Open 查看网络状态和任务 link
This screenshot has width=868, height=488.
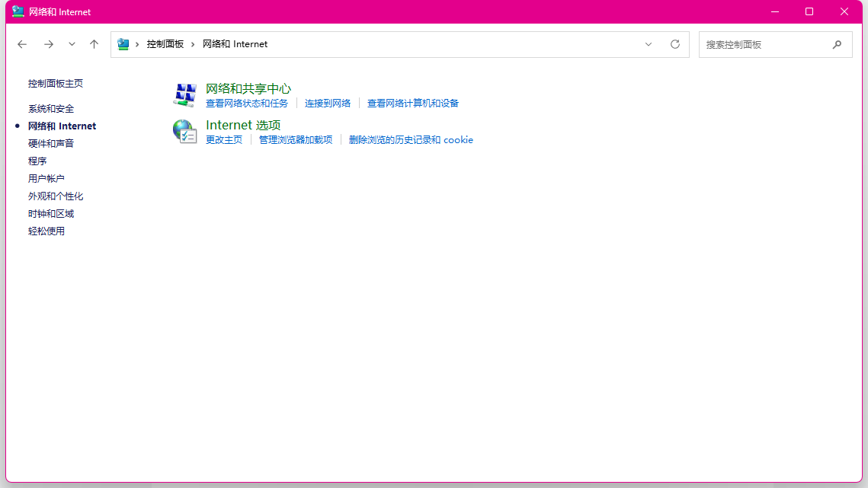pyautogui.click(x=247, y=104)
